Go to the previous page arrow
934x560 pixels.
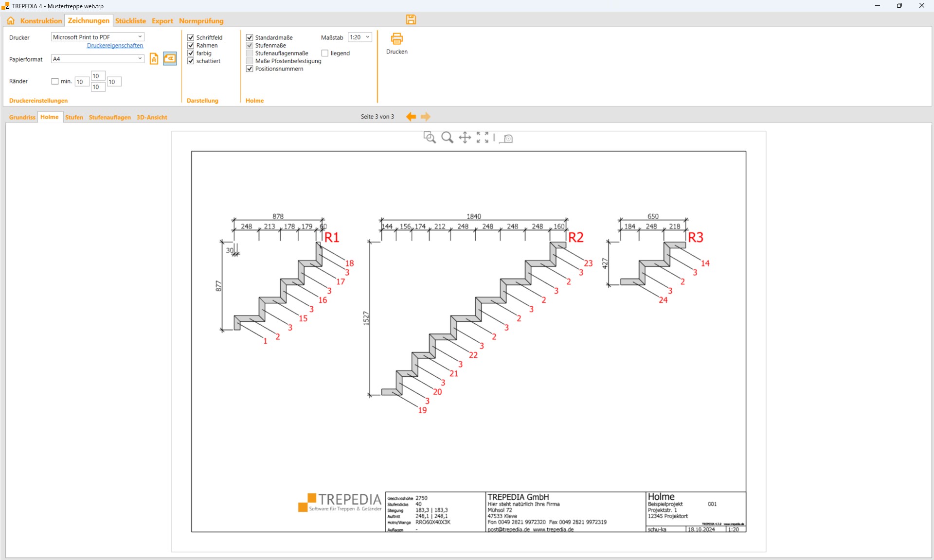(x=411, y=117)
